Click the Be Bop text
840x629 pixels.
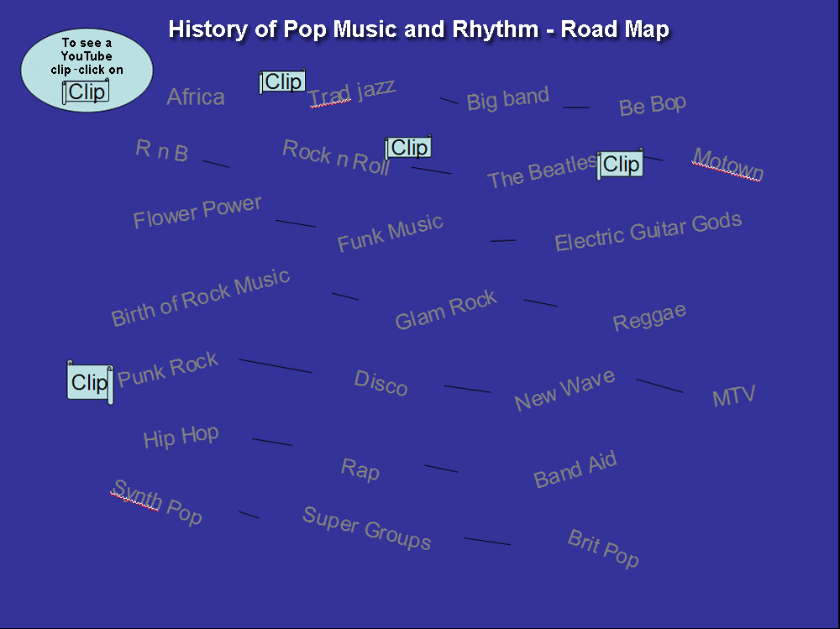(x=653, y=105)
